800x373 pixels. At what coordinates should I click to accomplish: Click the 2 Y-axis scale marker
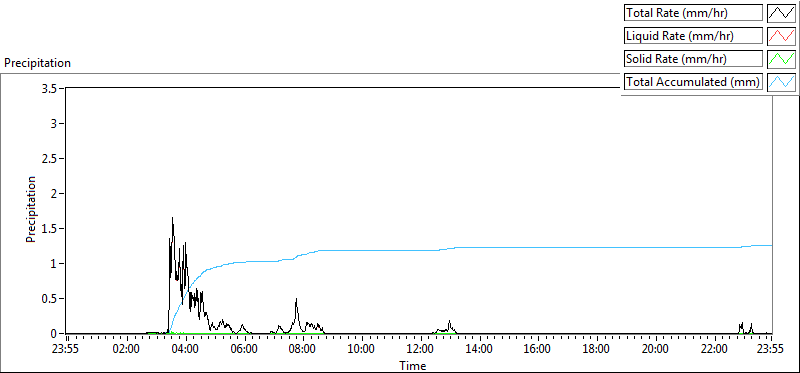point(54,193)
